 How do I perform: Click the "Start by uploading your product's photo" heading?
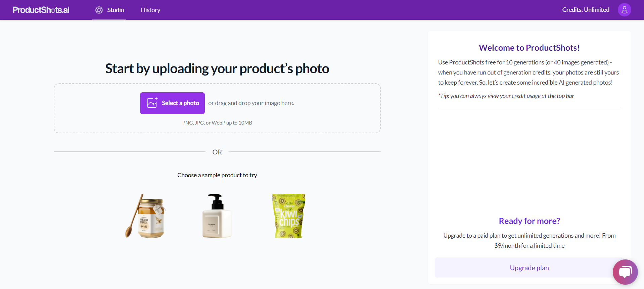click(217, 68)
